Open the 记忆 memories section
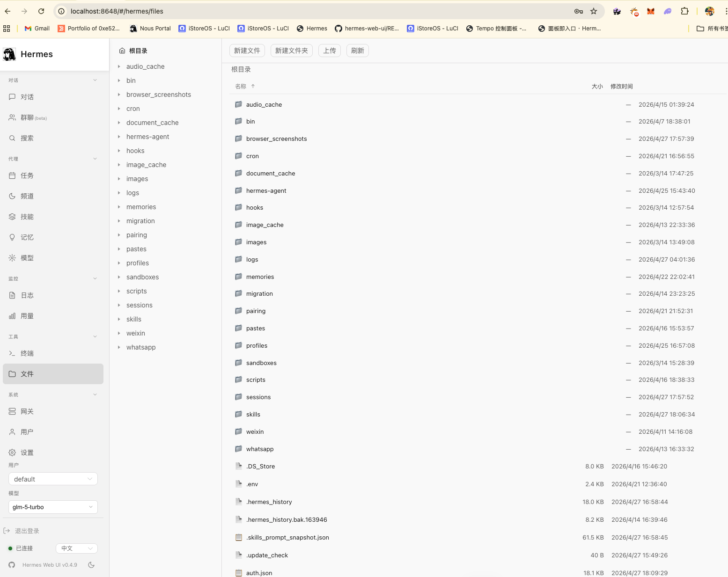Image resolution: width=728 pixels, height=577 pixels. tap(26, 237)
